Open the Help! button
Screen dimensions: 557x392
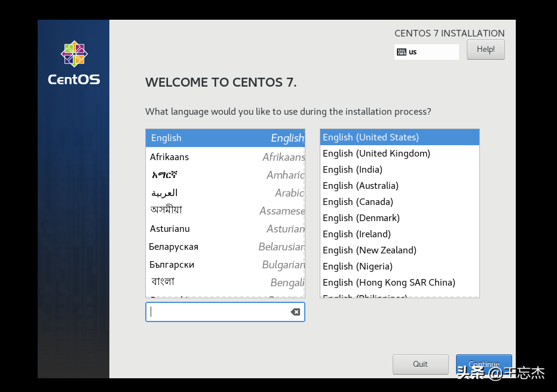486,50
